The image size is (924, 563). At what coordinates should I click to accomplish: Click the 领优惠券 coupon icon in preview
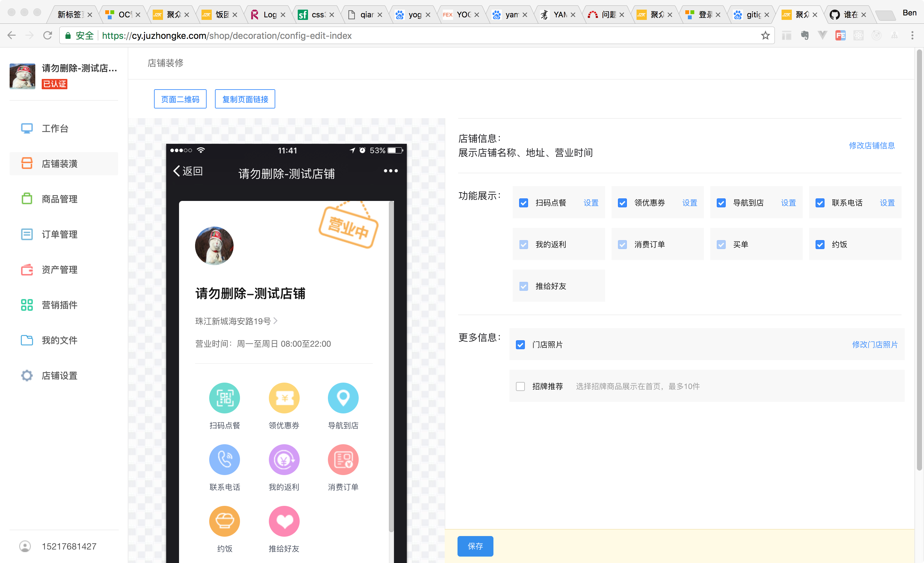[x=284, y=398]
